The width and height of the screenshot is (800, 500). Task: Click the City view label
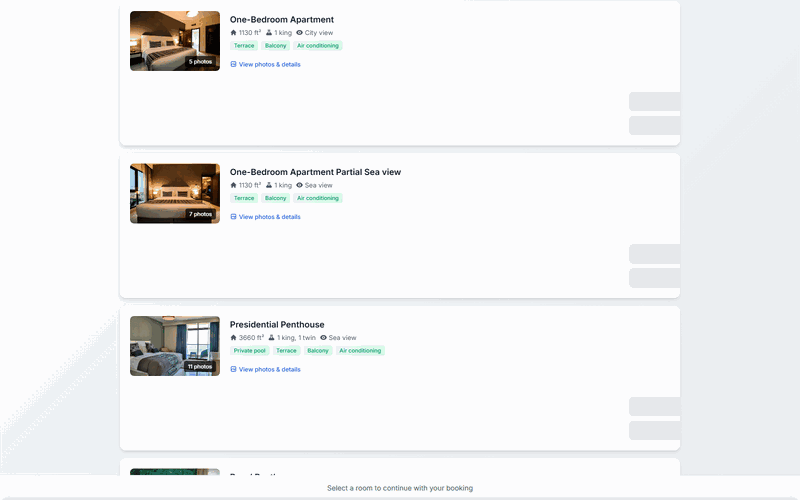point(319,33)
